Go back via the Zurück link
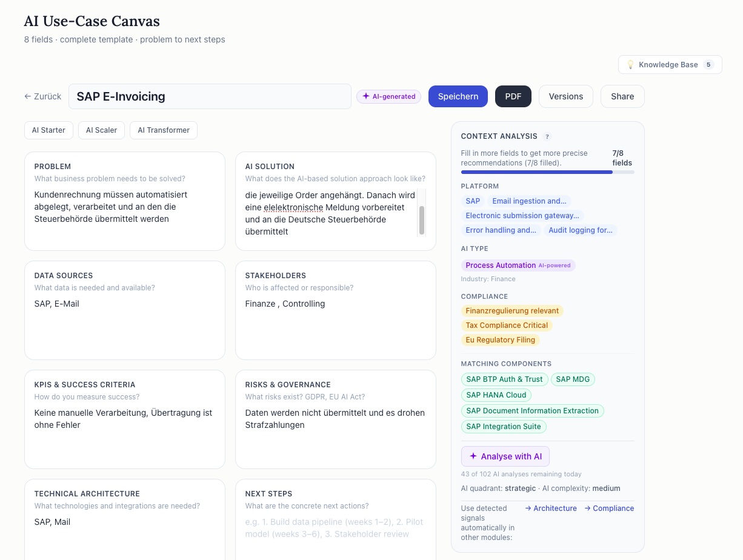This screenshot has width=743, height=560. click(x=43, y=96)
